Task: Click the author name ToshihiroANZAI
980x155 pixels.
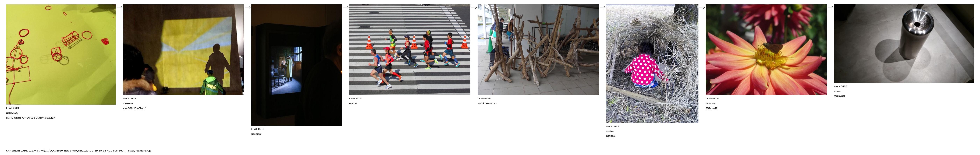Action: pos(487,104)
